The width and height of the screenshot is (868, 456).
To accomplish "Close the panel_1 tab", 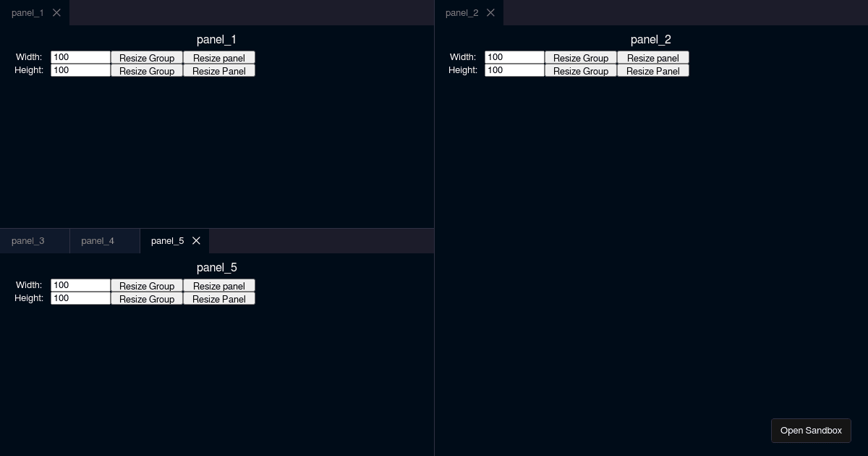I will pos(56,12).
